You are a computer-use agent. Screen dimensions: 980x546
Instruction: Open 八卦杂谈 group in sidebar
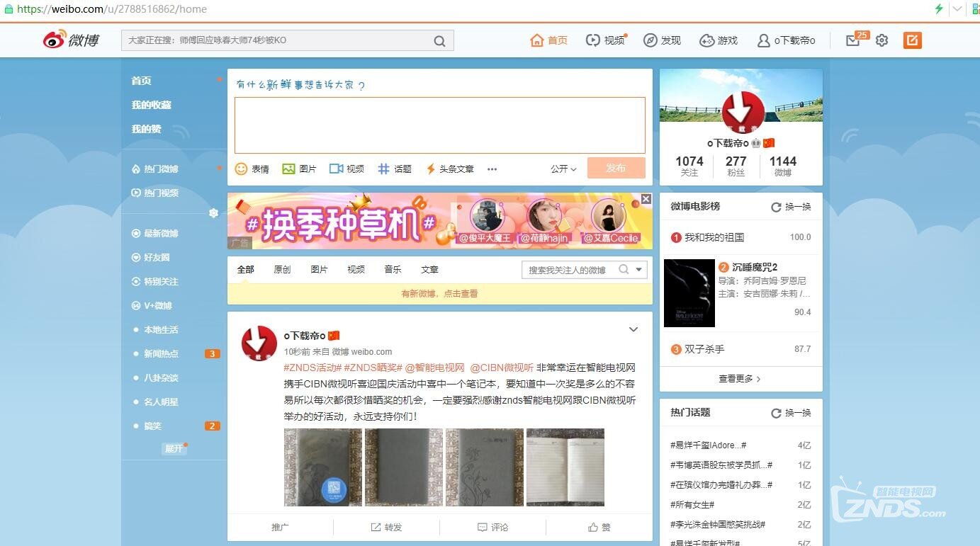tap(161, 377)
